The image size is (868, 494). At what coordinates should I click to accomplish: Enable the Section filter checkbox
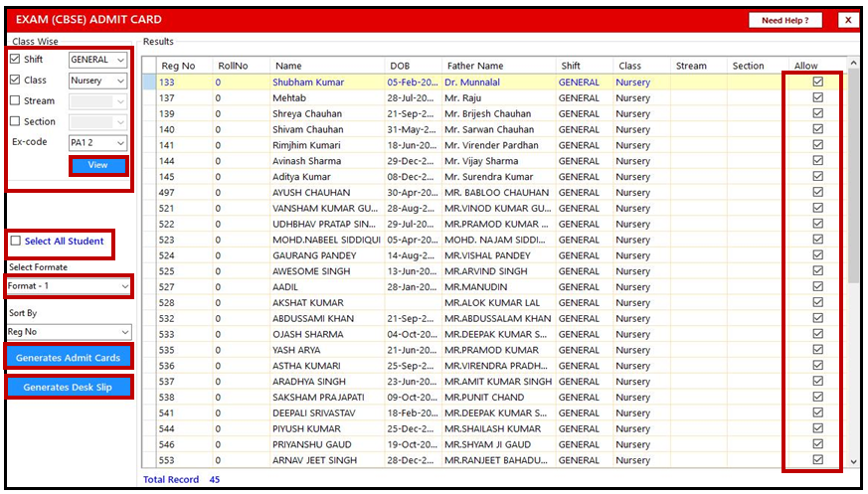coord(15,121)
